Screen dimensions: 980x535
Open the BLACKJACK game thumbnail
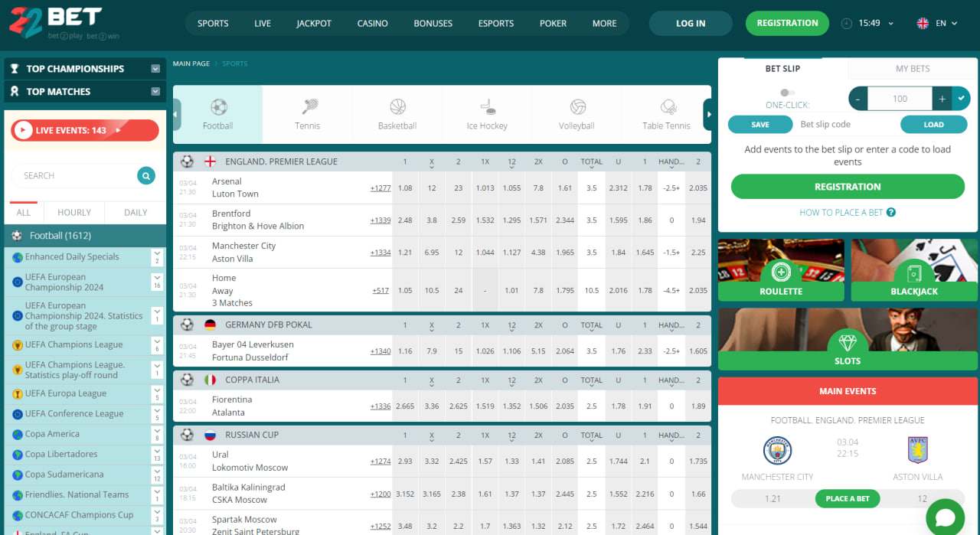coord(914,270)
